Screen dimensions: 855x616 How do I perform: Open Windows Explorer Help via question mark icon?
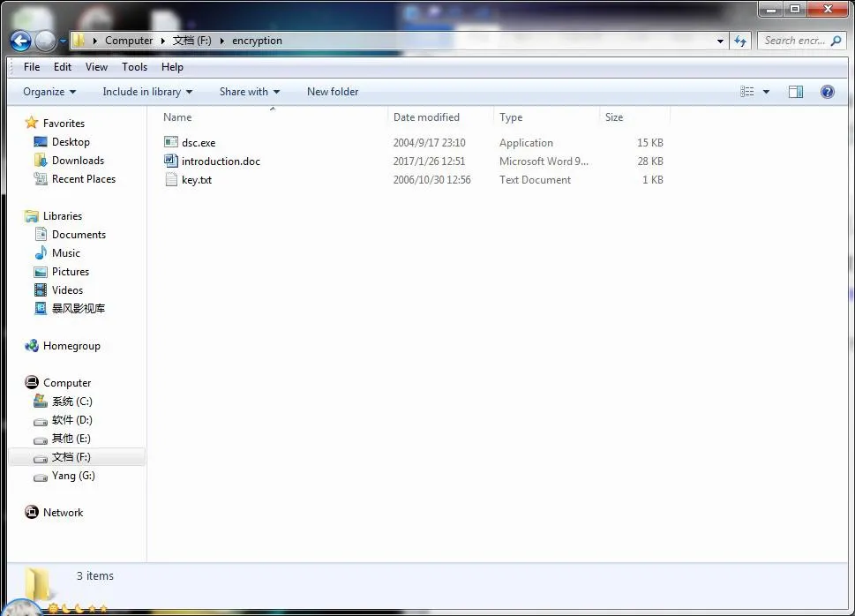coord(827,91)
